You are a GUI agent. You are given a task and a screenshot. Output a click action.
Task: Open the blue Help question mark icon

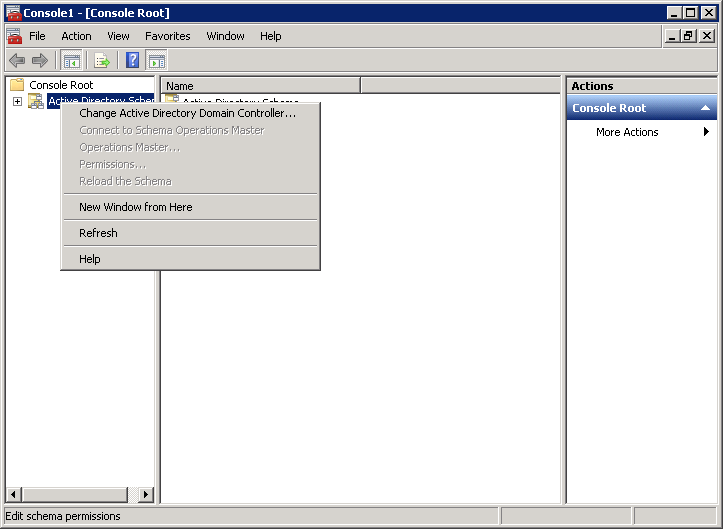click(x=132, y=60)
